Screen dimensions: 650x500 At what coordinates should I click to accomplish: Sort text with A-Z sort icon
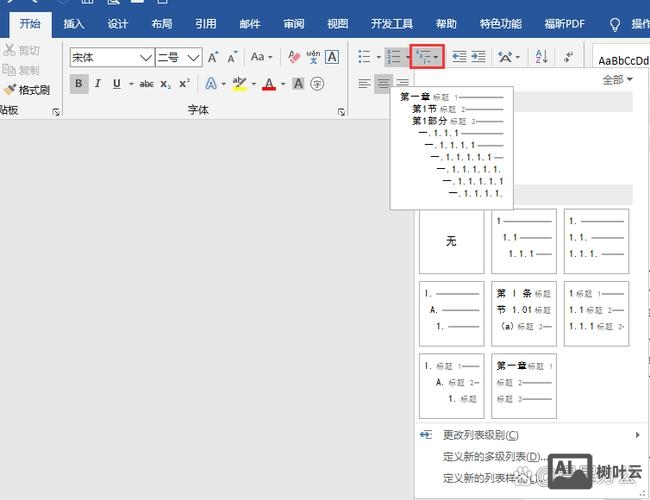coord(542,57)
